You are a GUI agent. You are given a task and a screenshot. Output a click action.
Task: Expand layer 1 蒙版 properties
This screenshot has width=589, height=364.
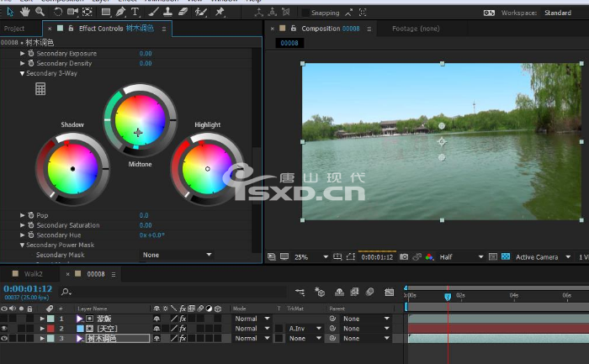42,319
